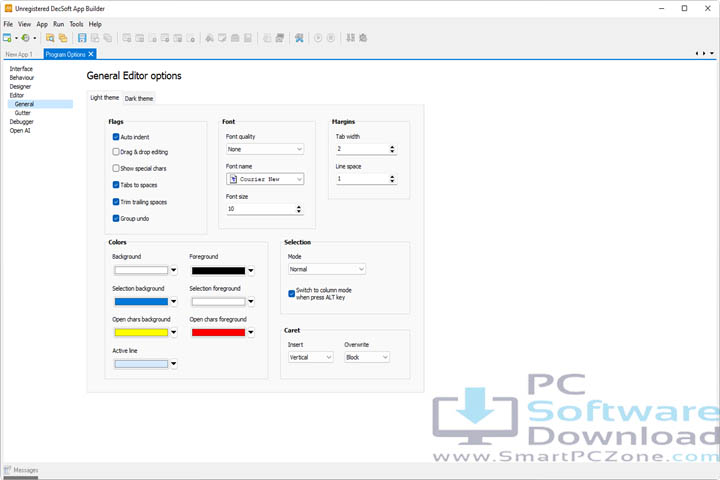Toggle the Auto indent checkbox
This screenshot has width=720, height=480.
[x=116, y=137]
